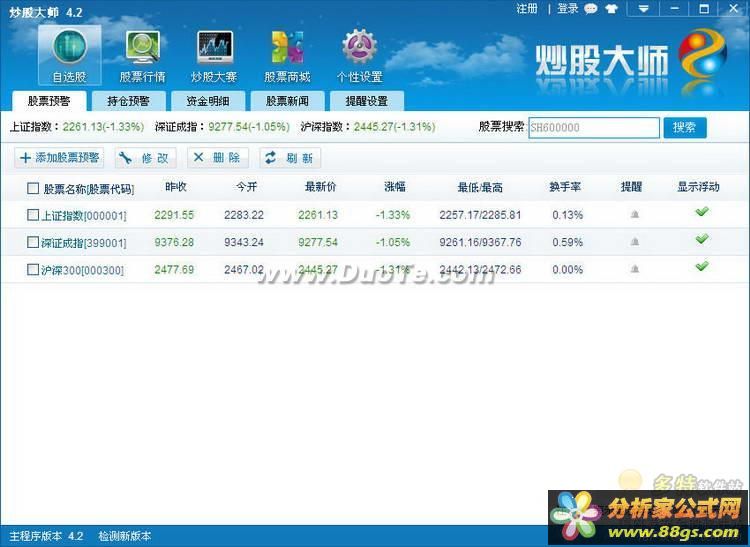Click the 显示浮动 column header
The height and width of the screenshot is (547, 750).
click(698, 187)
